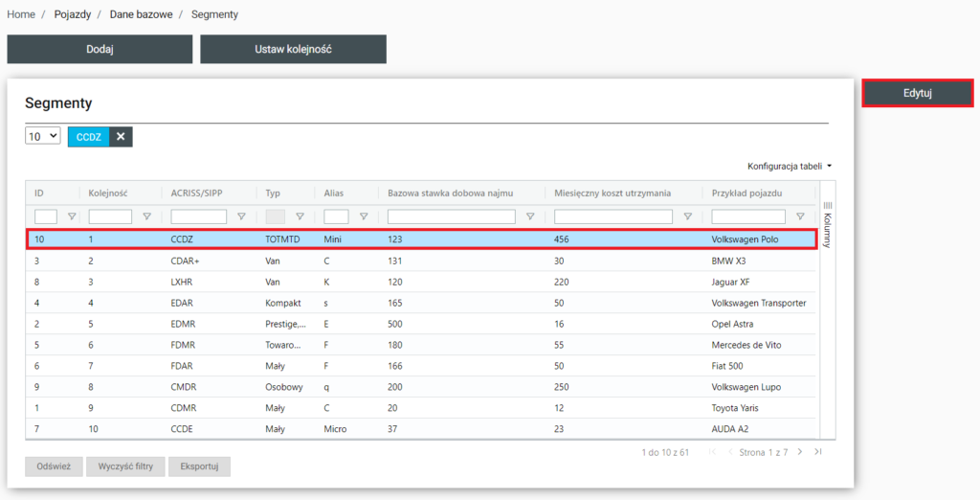Expand the Konfiguracja tabeli dropdown
Image resolution: width=980 pixels, height=500 pixels.
(x=790, y=166)
